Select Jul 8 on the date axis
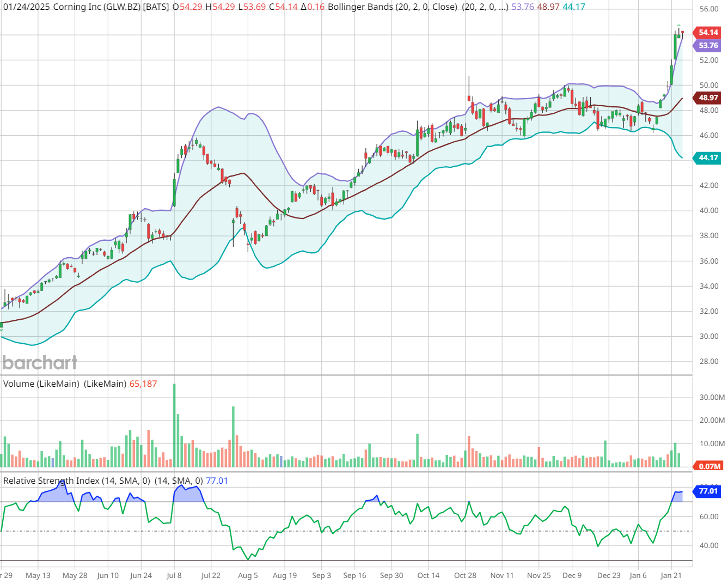 point(174,575)
